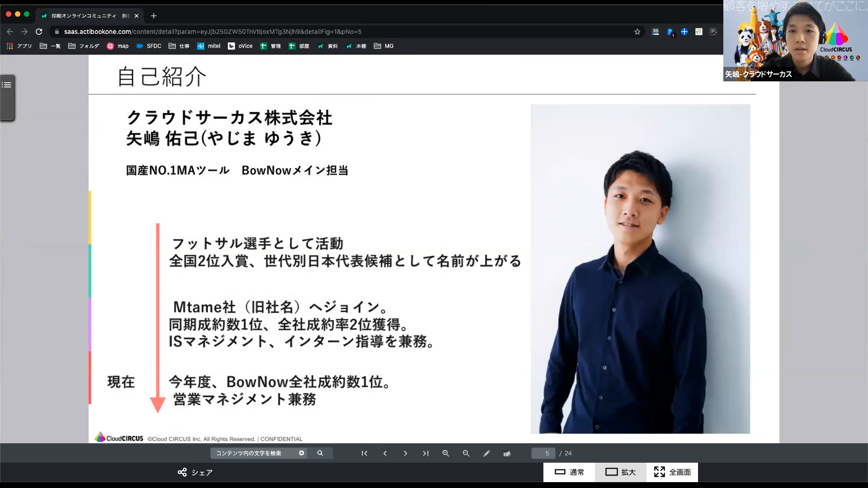Switch to 通常 normal view mode
Screen dimensions: 868x488
pyautogui.click(x=569, y=472)
